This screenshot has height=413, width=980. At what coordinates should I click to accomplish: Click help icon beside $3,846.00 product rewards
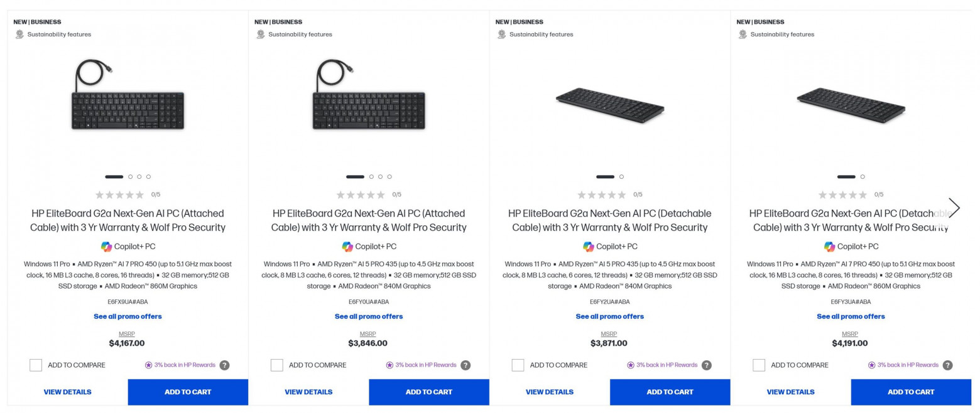[x=465, y=365]
